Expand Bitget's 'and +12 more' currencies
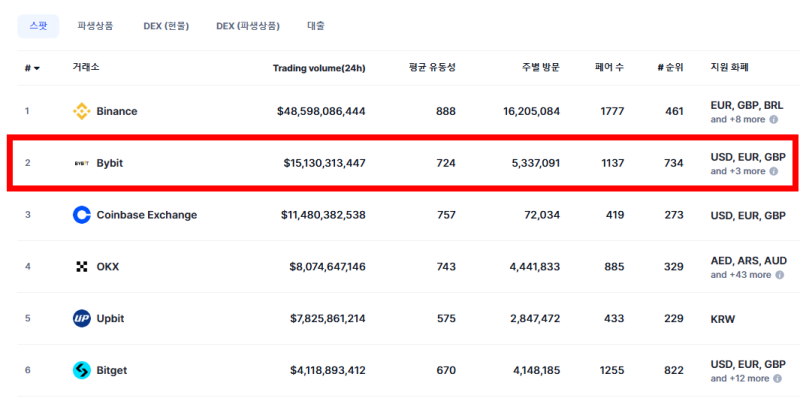The image size is (800, 404). point(740,378)
